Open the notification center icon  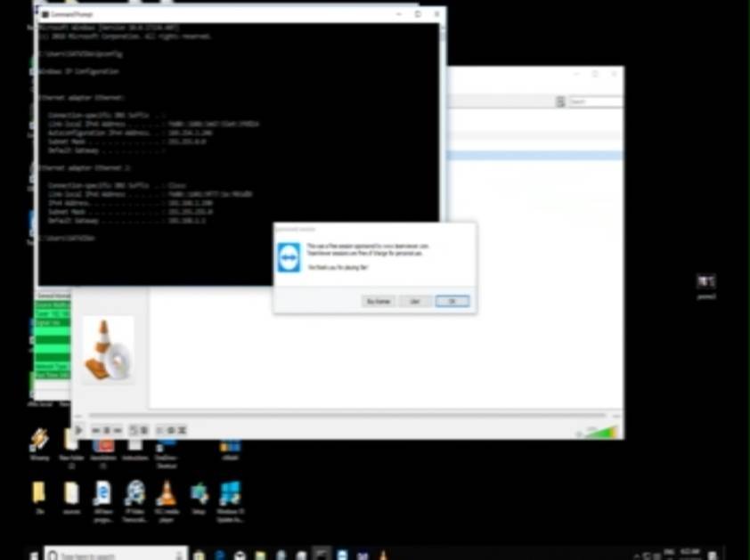pyautogui.click(x=713, y=556)
